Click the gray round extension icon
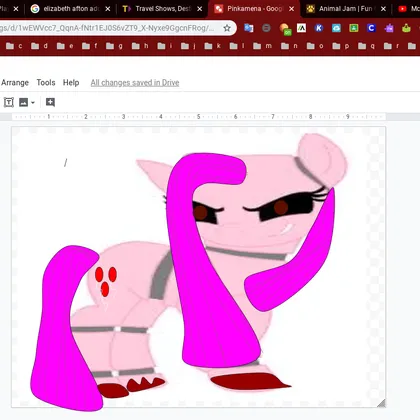This screenshot has width=420, height=420. [266, 28]
